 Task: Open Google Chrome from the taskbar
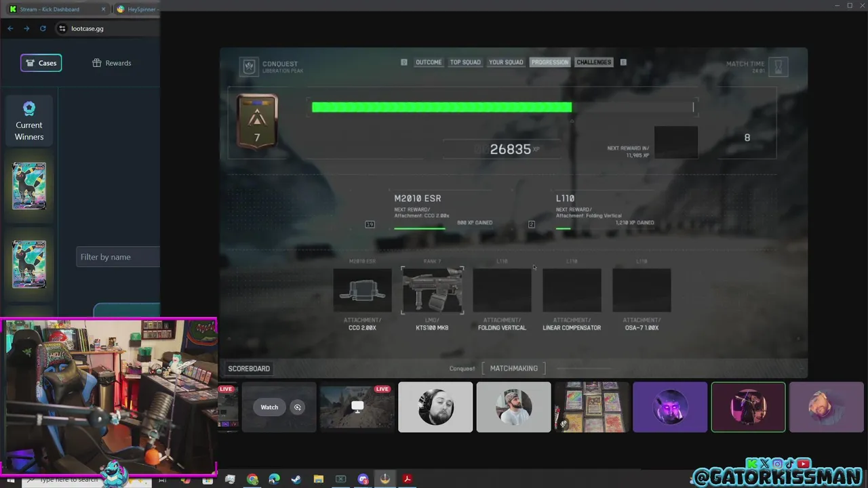pos(252,479)
